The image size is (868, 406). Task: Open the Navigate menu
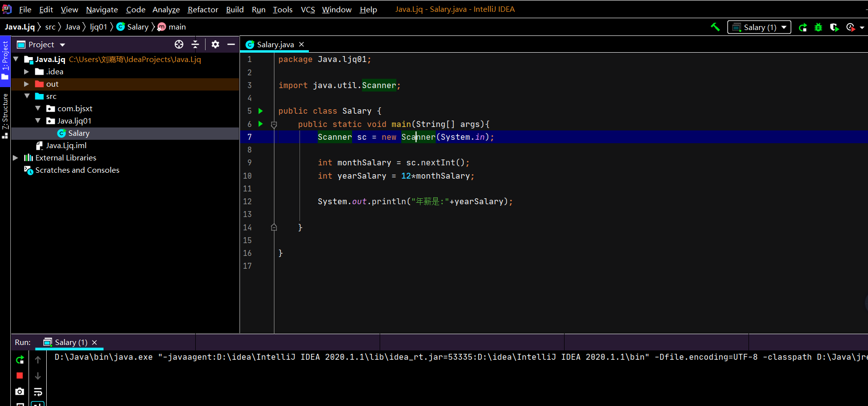[102, 9]
